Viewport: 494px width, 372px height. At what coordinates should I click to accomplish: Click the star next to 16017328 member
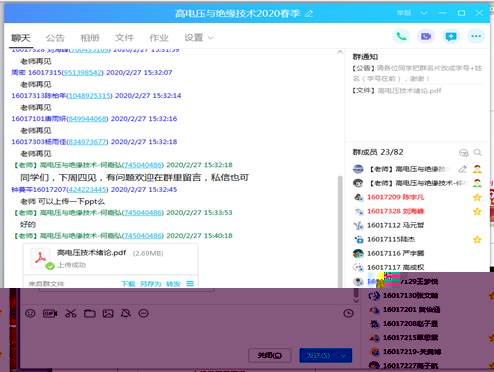point(477,211)
